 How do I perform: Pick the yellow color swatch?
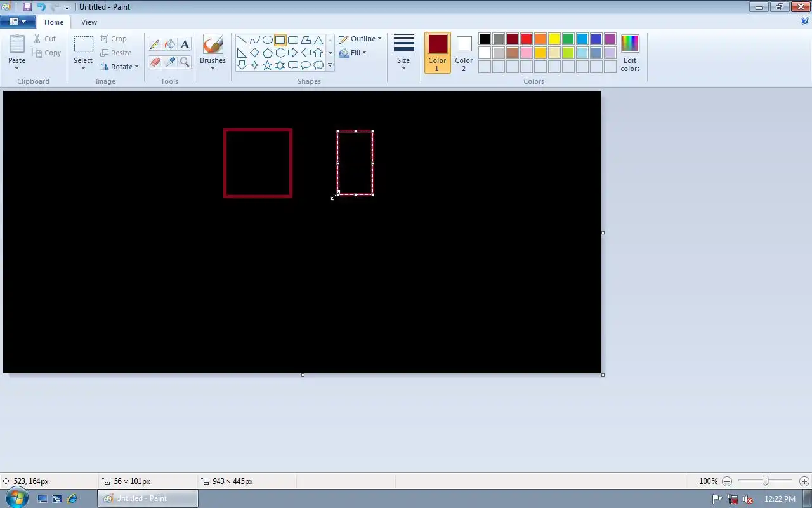[x=554, y=39]
